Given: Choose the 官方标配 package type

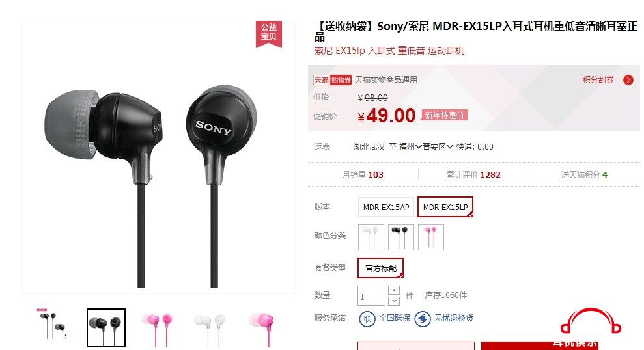Looking at the screenshot, I should [x=380, y=268].
